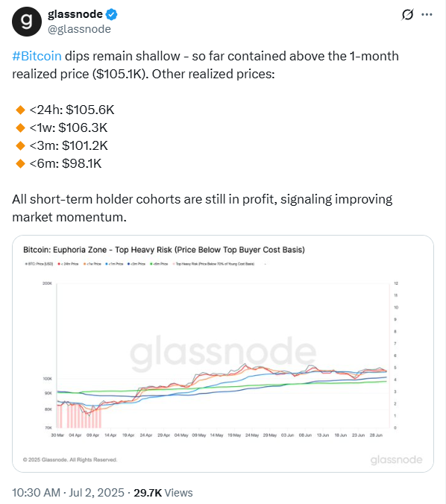Toggle the Top Heavy Risk legend entry
Image resolution: width=446 pixels, height=504 pixels.
coord(213,264)
